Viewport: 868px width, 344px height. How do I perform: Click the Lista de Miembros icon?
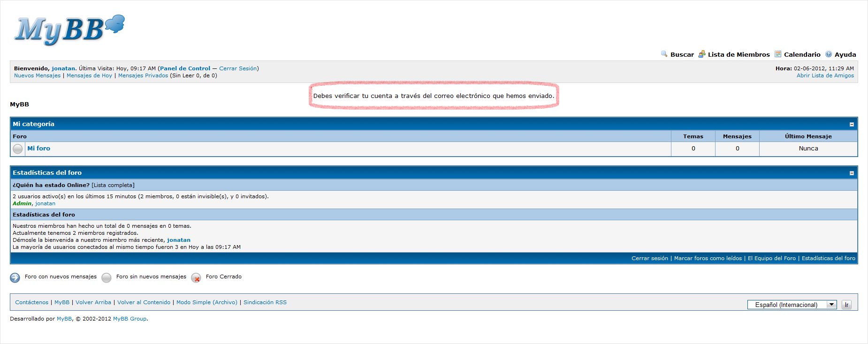[701, 54]
